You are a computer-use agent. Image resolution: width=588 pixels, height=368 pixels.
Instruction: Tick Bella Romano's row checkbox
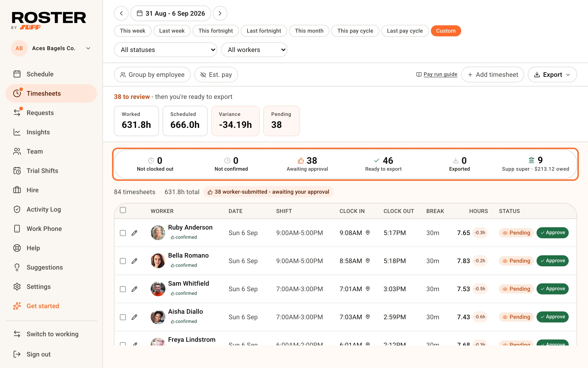[123, 261]
